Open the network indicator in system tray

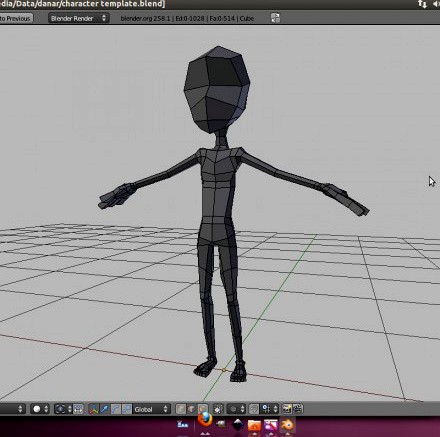422,4
